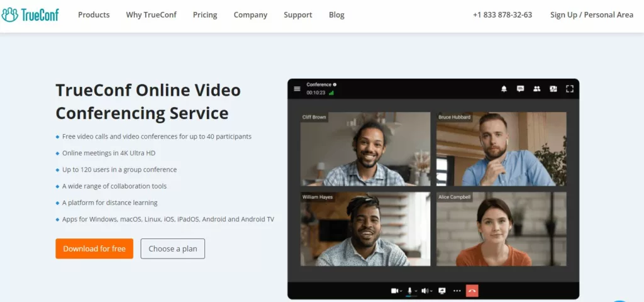Click the Conference title label
This screenshot has width=644, height=302.
[x=319, y=85]
